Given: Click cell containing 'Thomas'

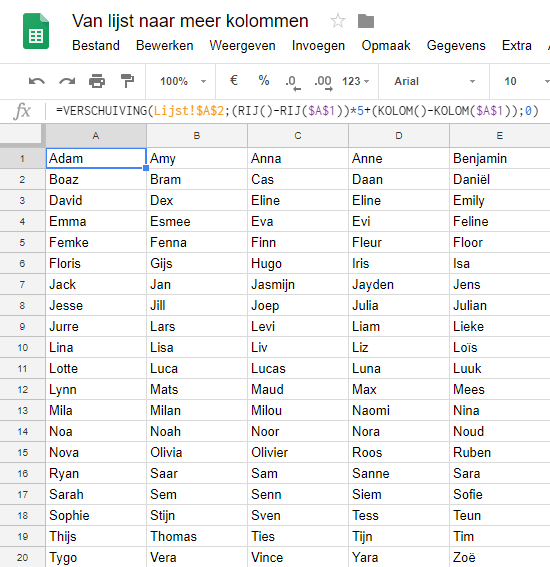Looking at the screenshot, I should coord(197,536).
